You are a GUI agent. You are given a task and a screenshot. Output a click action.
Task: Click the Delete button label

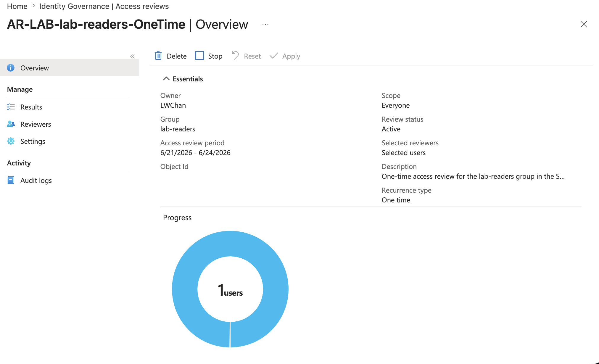(177, 56)
